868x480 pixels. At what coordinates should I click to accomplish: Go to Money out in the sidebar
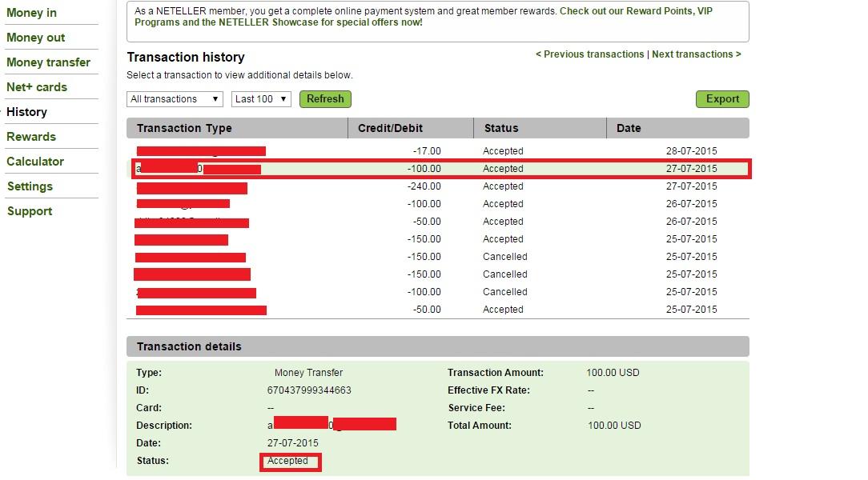click(x=36, y=38)
